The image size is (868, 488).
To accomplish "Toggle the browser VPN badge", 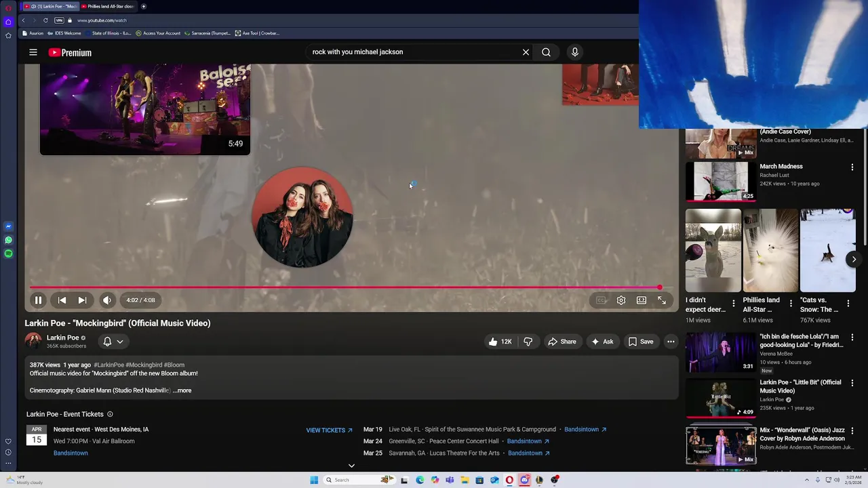I will 59,20.
